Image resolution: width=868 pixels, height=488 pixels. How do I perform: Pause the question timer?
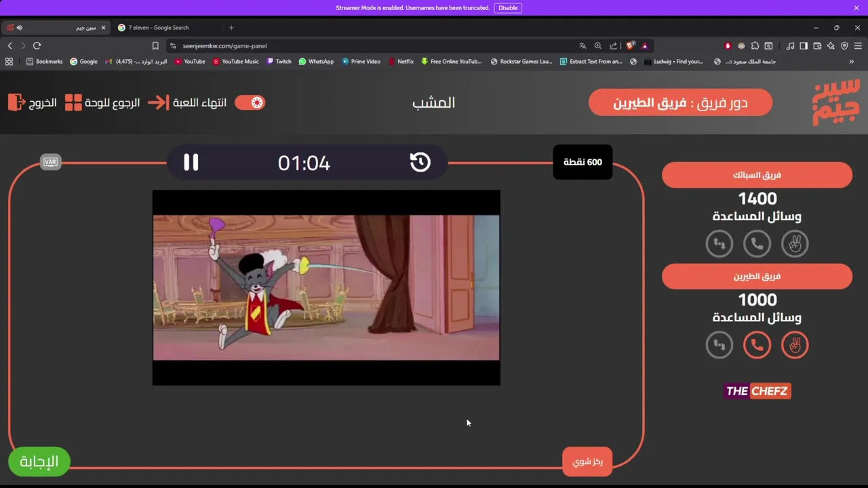point(191,162)
